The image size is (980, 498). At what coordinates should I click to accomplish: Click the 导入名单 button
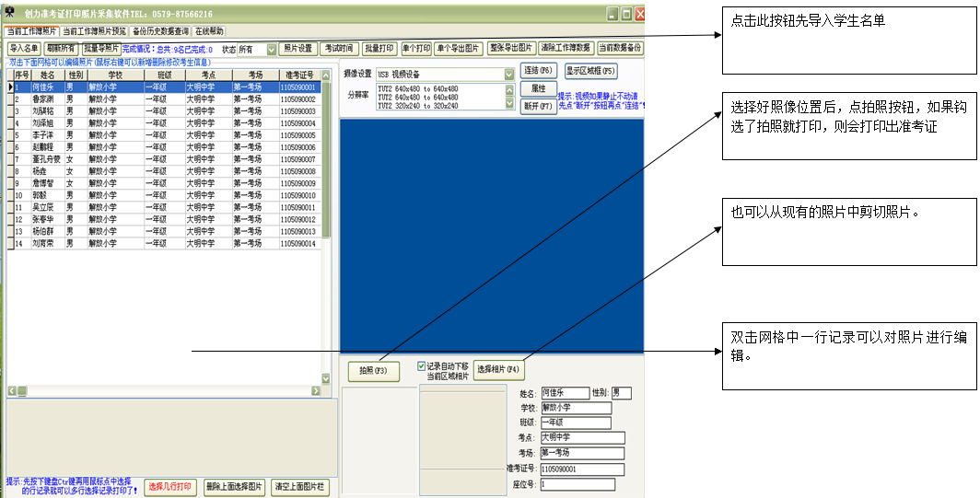click(25, 48)
